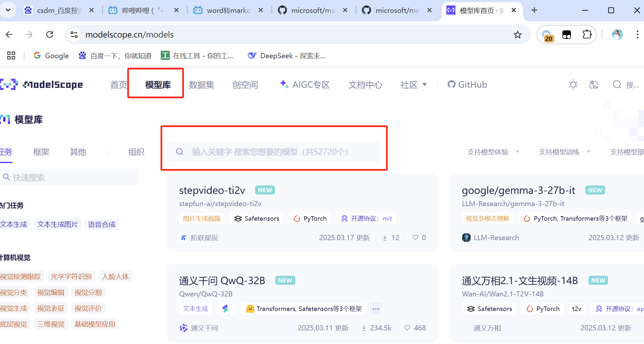Click the model keyword search input field
Image resolution: width=644 pixels, height=344 pixels.
273,152
